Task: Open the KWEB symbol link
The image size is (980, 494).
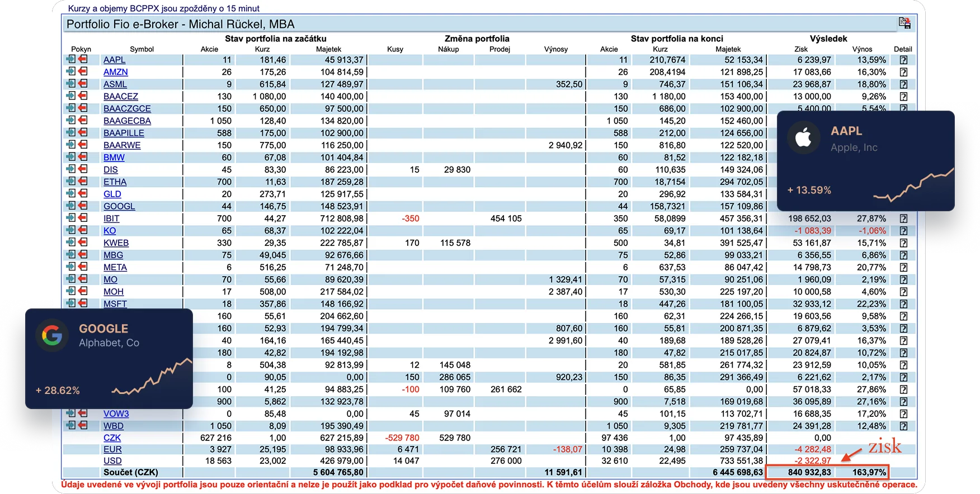Action: [116, 243]
